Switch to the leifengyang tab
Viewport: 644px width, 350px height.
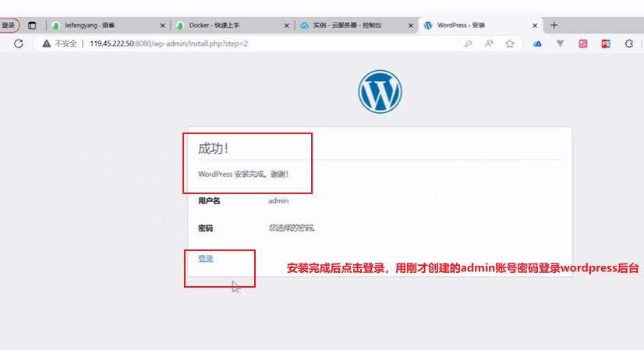coord(107,26)
